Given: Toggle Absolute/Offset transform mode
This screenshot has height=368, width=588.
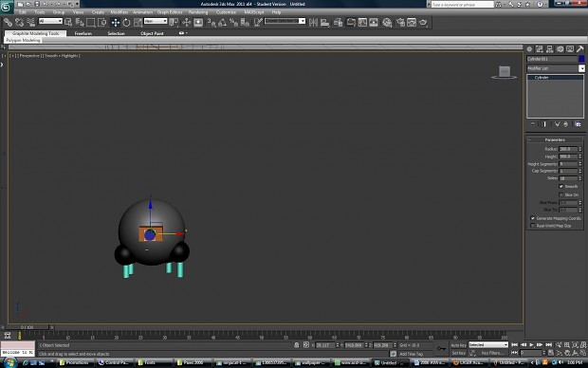Looking at the screenshot, I should tap(306, 345).
